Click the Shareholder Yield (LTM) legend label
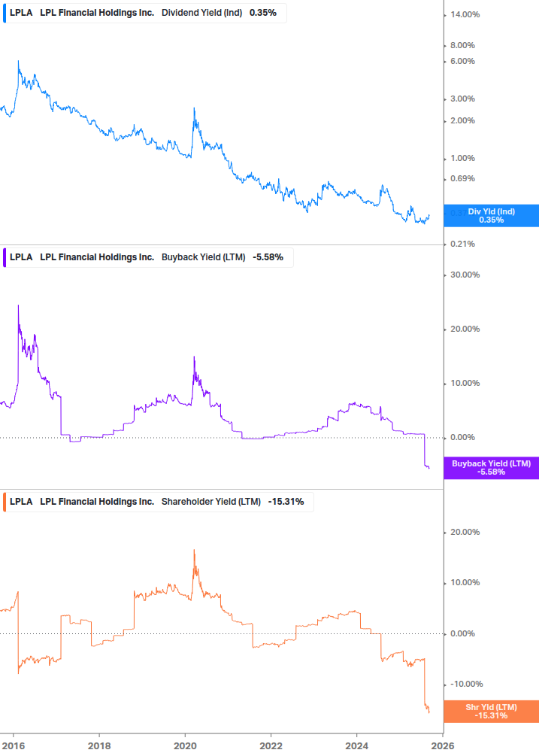 (211, 502)
